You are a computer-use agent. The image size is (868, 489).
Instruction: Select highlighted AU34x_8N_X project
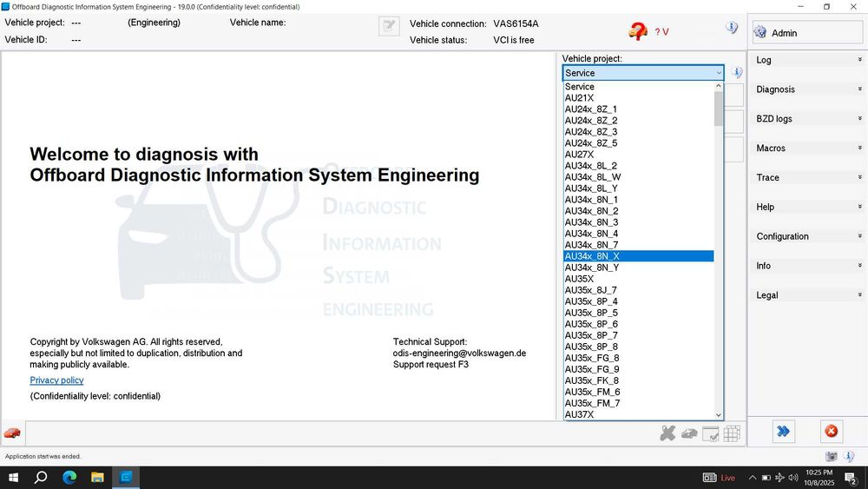(638, 256)
